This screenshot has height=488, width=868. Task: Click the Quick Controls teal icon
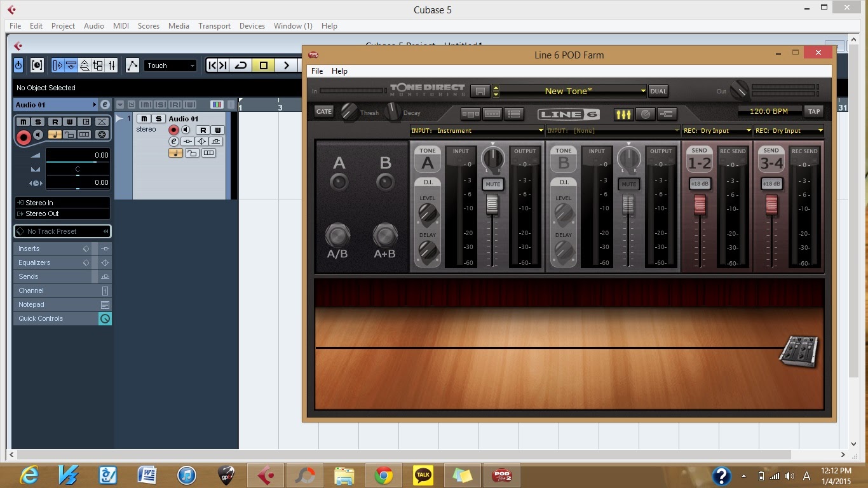pos(105,319)
